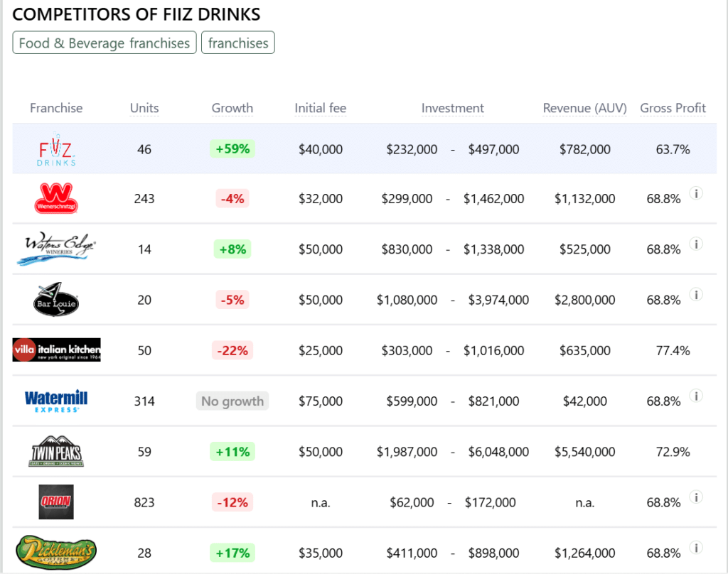The image size is (728, 574).
Task: Click info icon in Pickleman's row
Action: pos(696,548)
